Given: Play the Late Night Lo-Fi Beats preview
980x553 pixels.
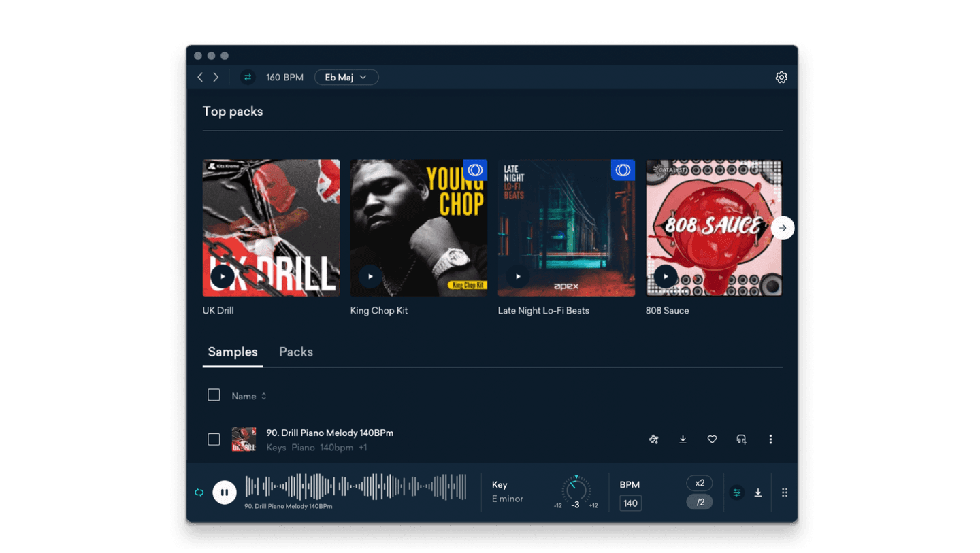Looking at the screenshot, I should (518, 276).
